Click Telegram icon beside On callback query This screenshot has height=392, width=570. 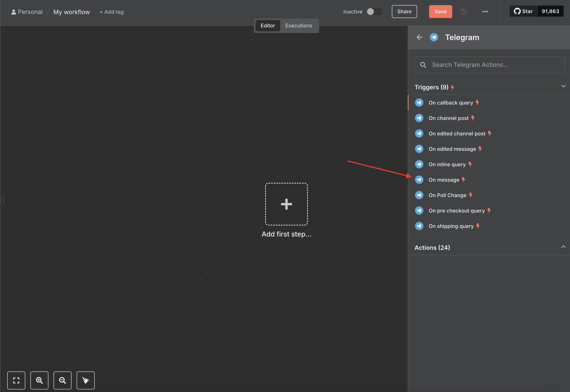pos(419,103)
